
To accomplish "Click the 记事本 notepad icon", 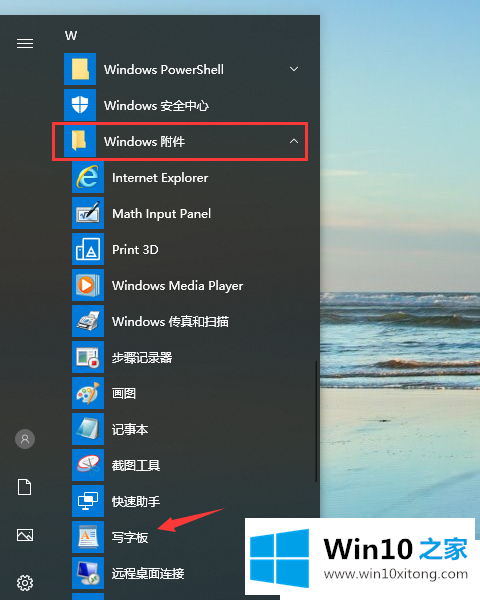I will pos(88,429).
